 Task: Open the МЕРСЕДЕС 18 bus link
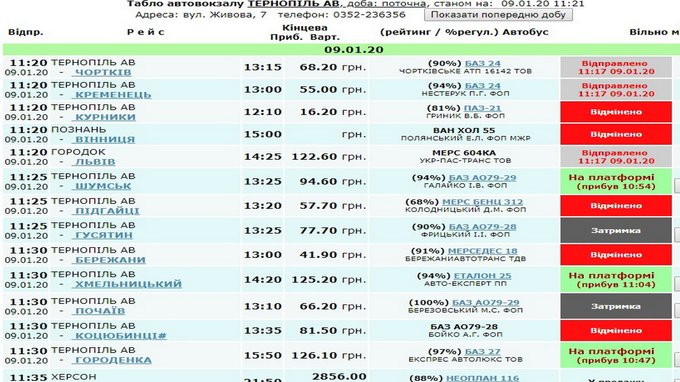click(x=482, y=251)
